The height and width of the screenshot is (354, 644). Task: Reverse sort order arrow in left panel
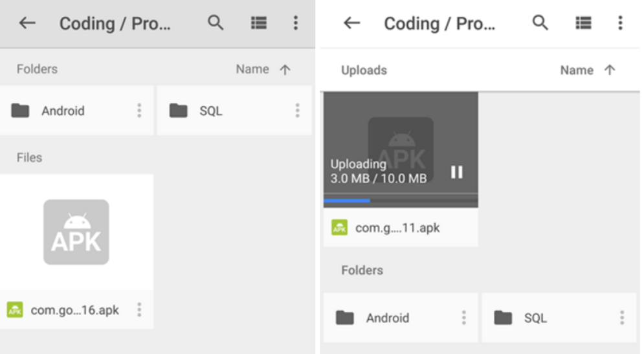[x=285, y=70]
